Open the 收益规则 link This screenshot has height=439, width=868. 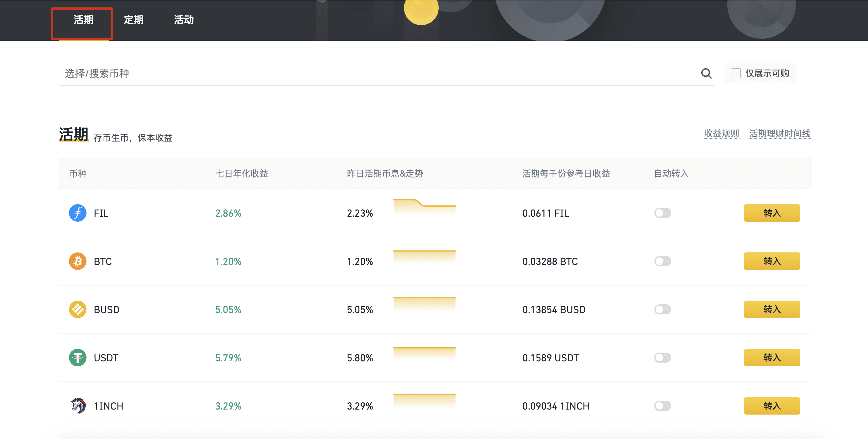coord(721,134)
